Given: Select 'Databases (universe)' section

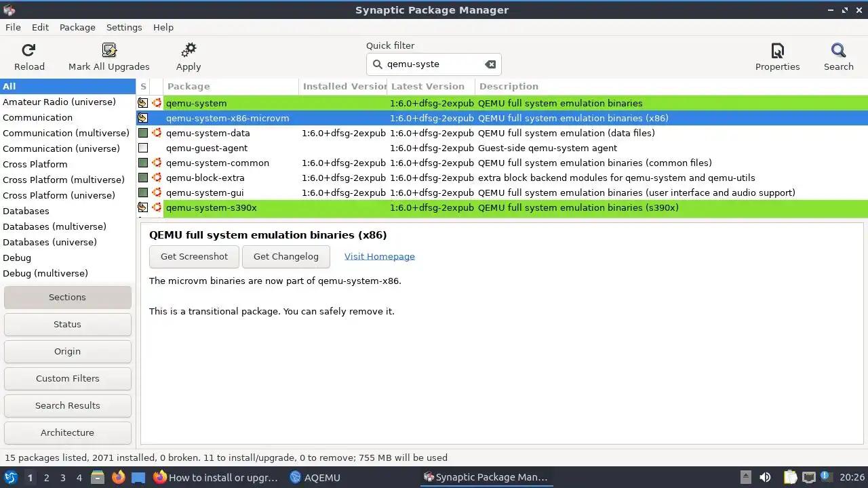Looking at the screenshot, I should (68, 242).
